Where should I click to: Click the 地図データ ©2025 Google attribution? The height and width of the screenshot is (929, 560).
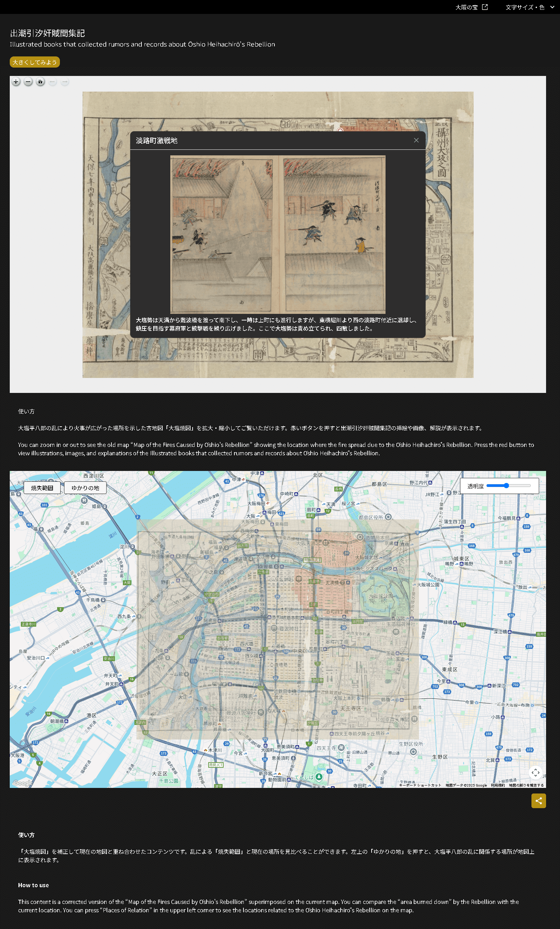466,785
